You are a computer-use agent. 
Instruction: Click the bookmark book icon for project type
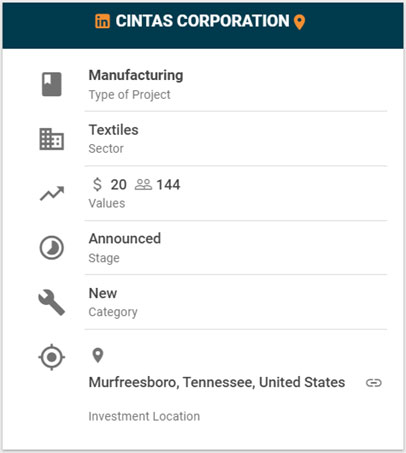click(52, 84)
